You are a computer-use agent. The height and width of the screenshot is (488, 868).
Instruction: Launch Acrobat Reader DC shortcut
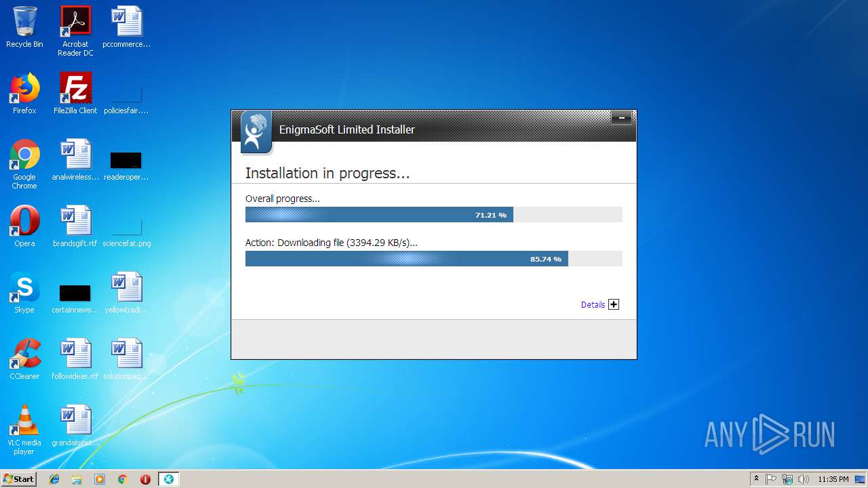(75, 31)
